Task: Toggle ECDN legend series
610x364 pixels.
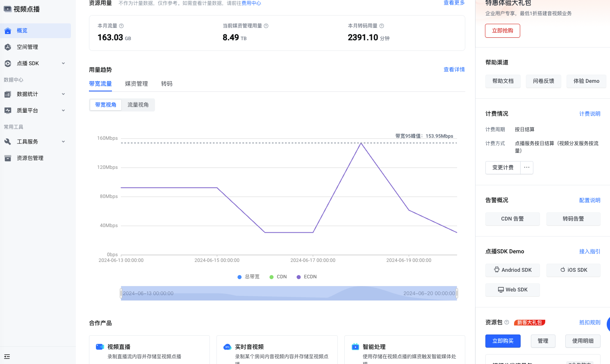Action: tap(306, 277)
